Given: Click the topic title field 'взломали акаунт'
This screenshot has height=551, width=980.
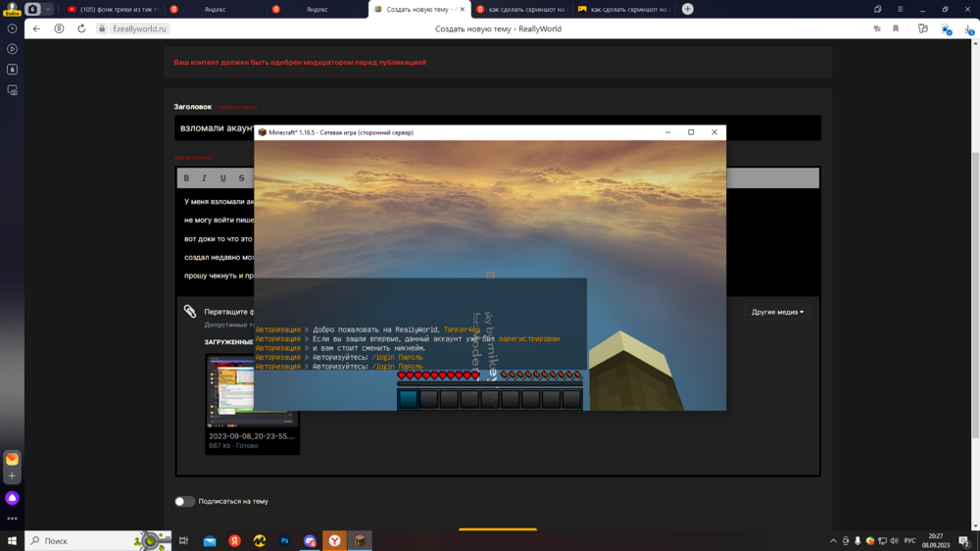Looking at the screenshot, I should (498, 128).
